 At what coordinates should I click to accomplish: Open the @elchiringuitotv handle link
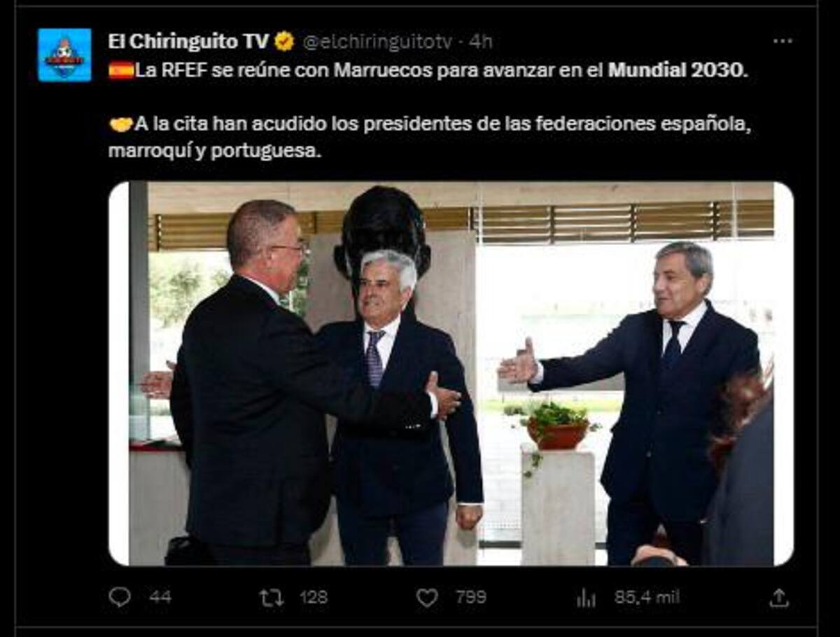377,42
